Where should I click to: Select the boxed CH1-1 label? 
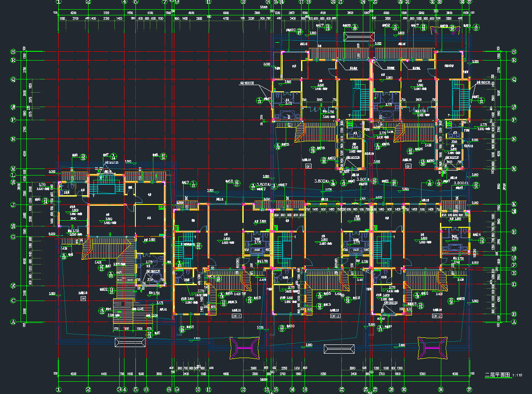(x=237, y=315)
